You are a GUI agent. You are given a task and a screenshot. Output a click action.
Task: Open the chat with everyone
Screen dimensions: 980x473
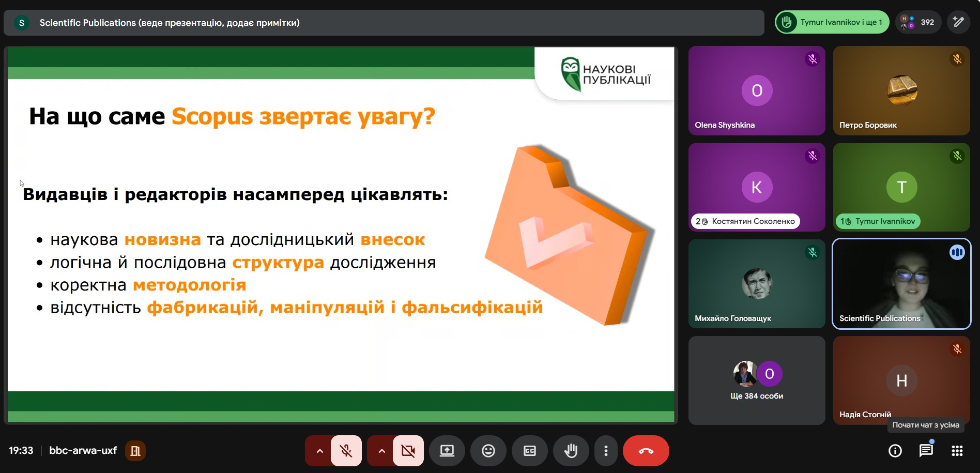coord(926,451)
